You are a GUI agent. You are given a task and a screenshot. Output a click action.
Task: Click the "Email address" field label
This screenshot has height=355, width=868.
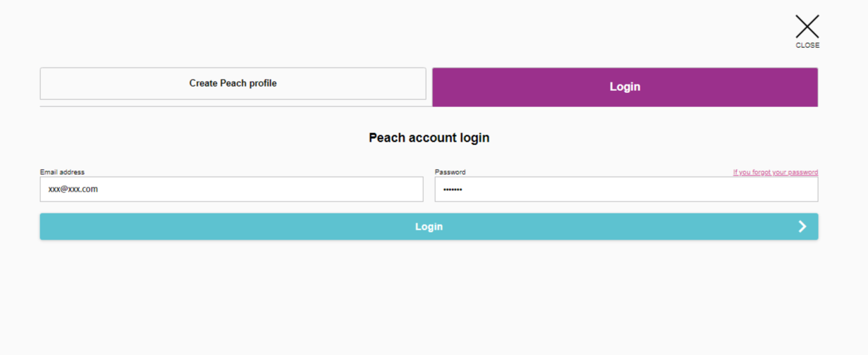(62, 172)
